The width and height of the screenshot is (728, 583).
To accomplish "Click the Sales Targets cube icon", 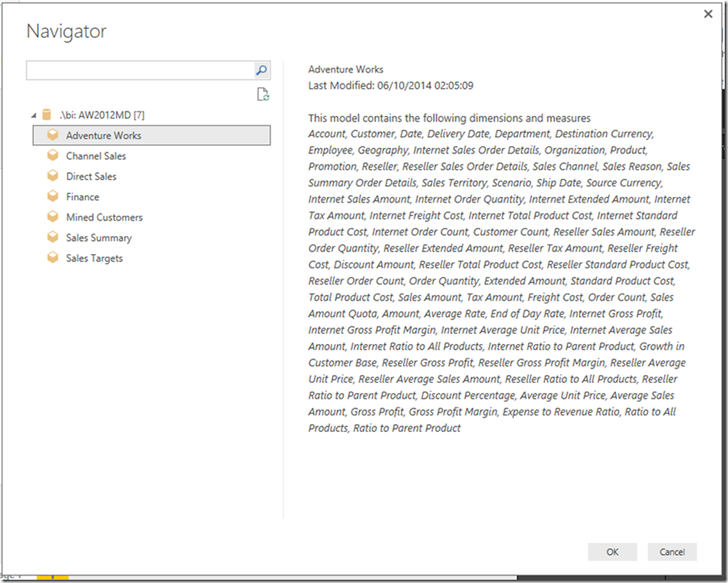I will click(x=53, y=258).
